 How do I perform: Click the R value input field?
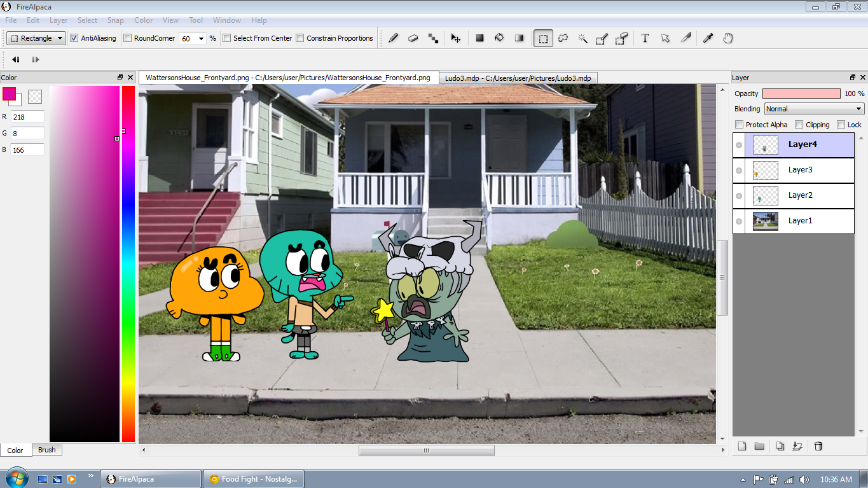pos(27,116)
